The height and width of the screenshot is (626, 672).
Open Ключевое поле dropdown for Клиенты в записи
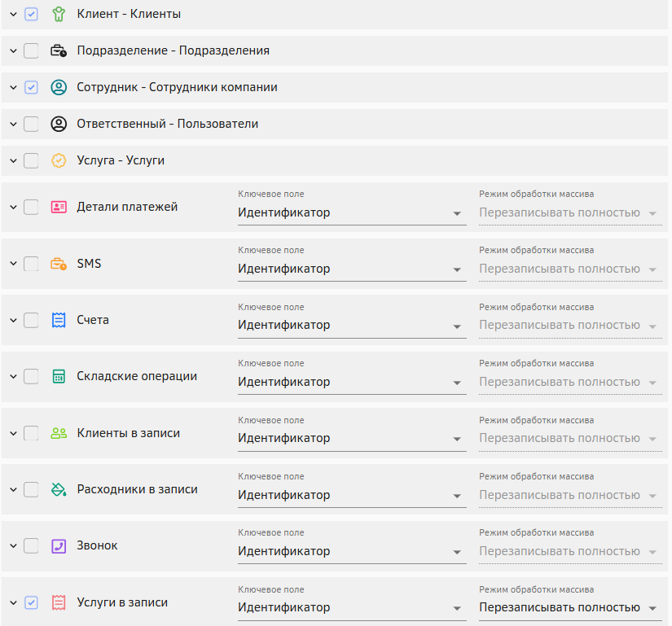tap(352, 439)
